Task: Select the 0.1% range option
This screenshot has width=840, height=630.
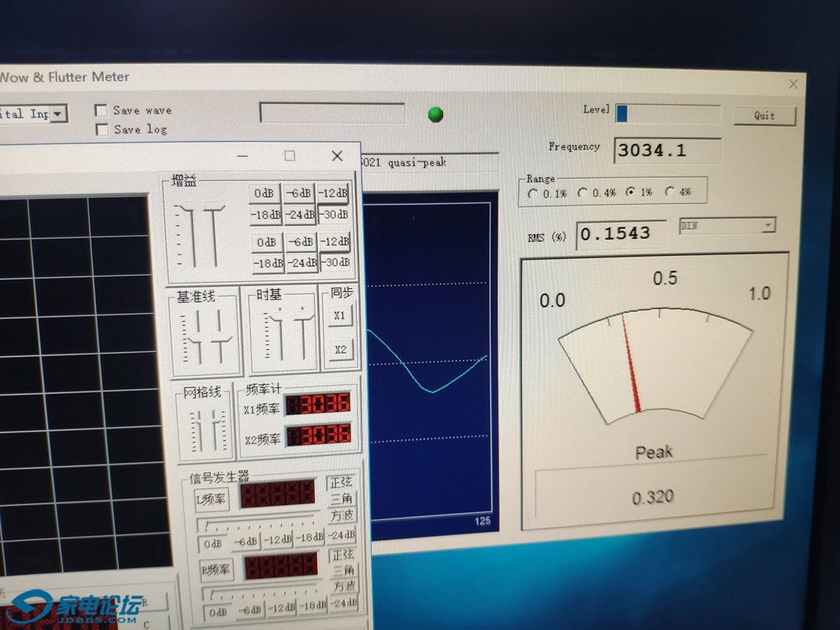Action: 534,193
